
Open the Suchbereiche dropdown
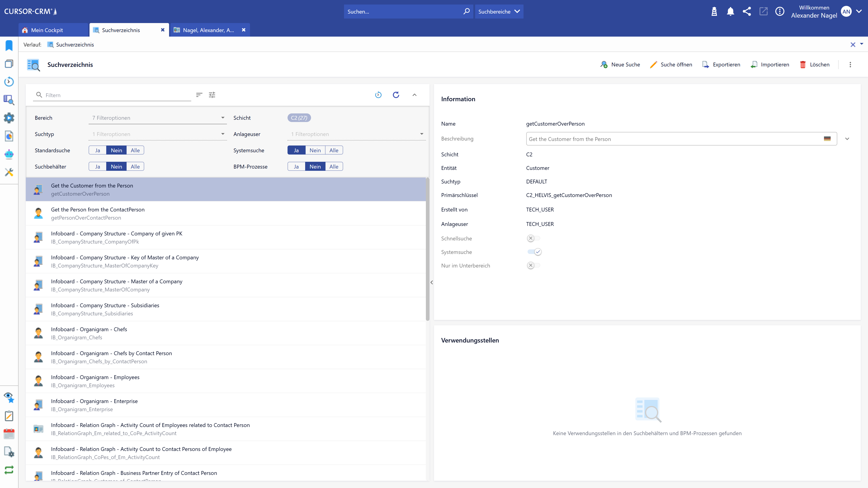click(x=499, y=12)
